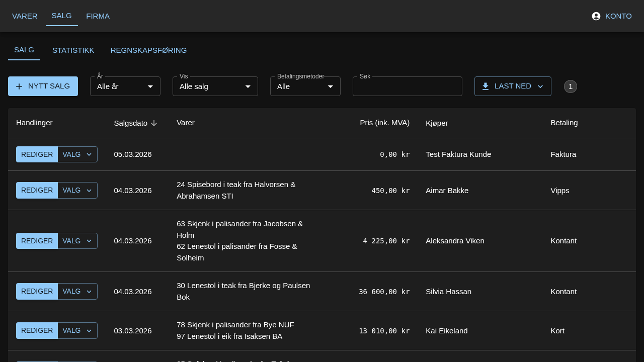Click buyer name Kai Eikeland
This screenshot has width=644, height=362.
click(447, 331)
